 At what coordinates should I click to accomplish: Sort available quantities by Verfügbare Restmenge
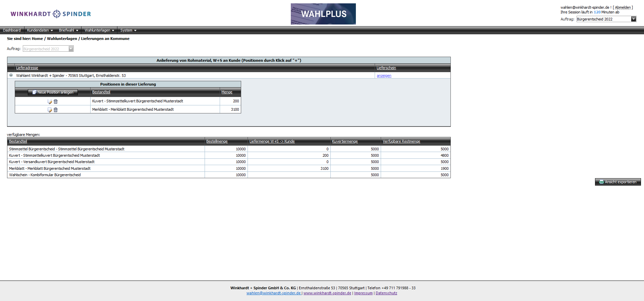point(401,141)
